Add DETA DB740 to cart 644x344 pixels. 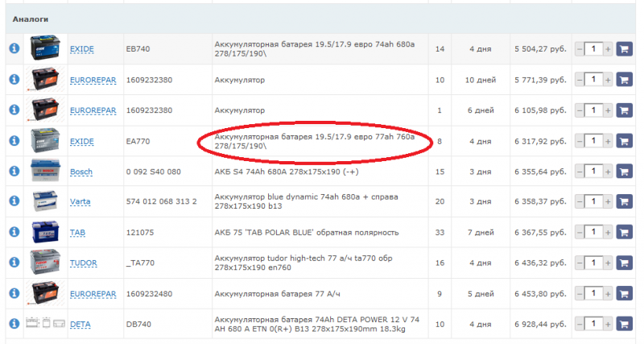point(625,325)
